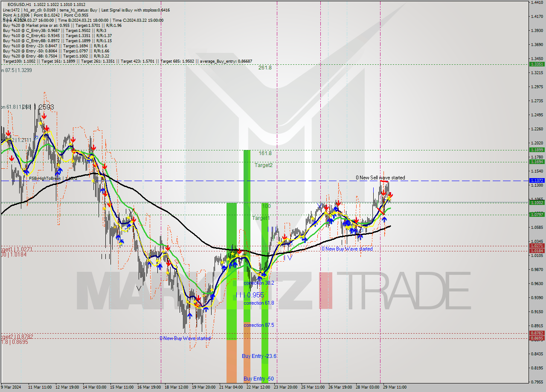Click the 'correction 87.5' label

tap(258, 325)
